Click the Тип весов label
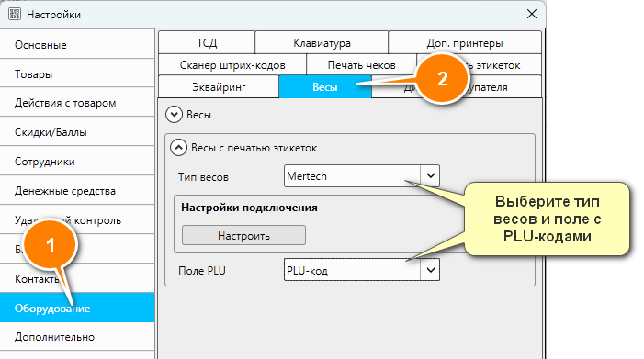This screenshot has height=359, width=644. tap(203, 177)
